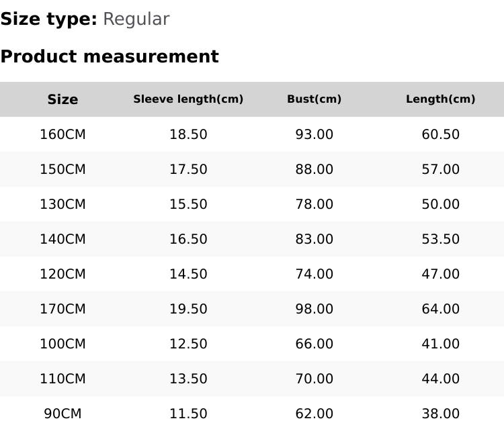
Task: Click the 53.50 length value
Action: pyautogui.click(x=440, y=239)
